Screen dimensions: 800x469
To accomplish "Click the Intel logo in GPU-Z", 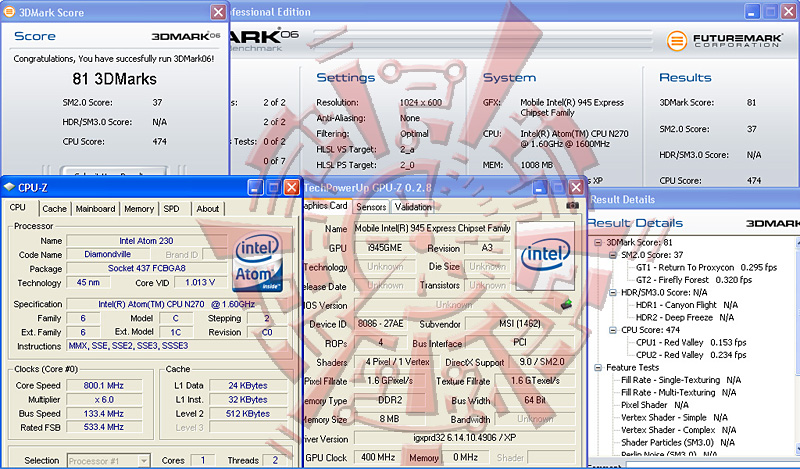I will pos(545,256).
